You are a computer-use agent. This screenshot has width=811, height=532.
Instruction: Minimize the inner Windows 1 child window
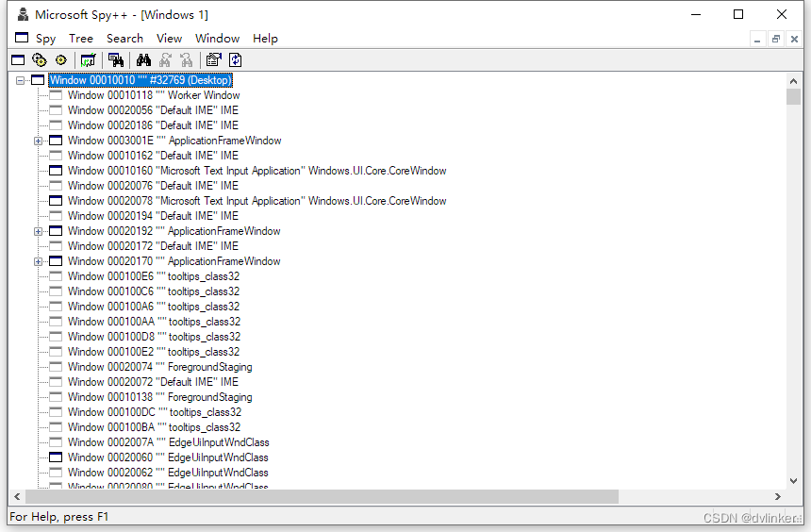pyautogui.click(x=757, y=39)
